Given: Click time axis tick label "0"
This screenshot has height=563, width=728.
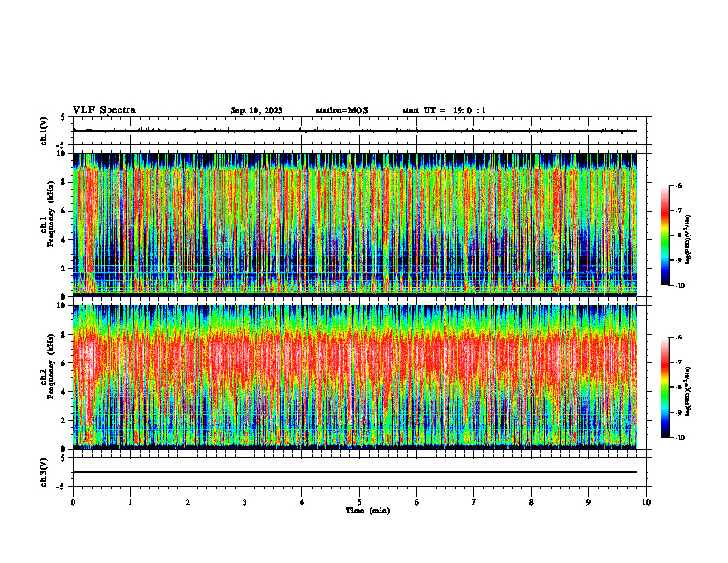Looking at the screenshot, I should pos(73,502).
